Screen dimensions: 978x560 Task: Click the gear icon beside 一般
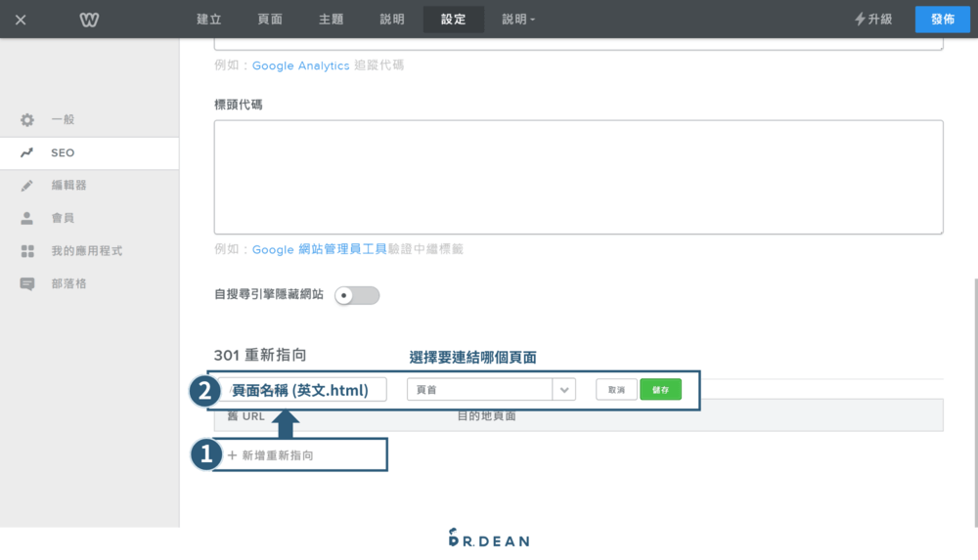[x=26, y=120]
